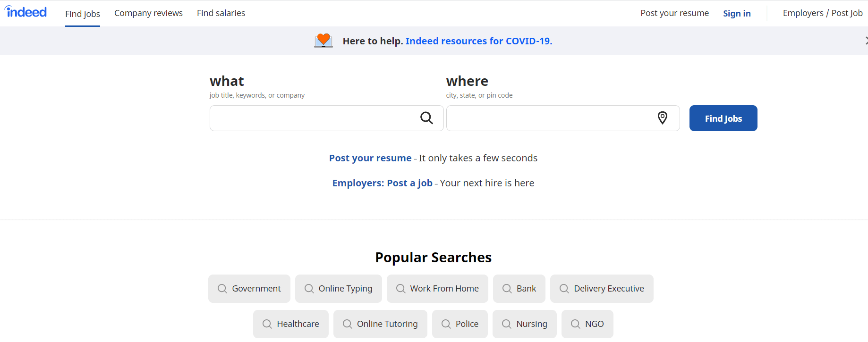Select the Online Typing popular search
The width and height of the screenshot is (868, 342).
[339, 289]
